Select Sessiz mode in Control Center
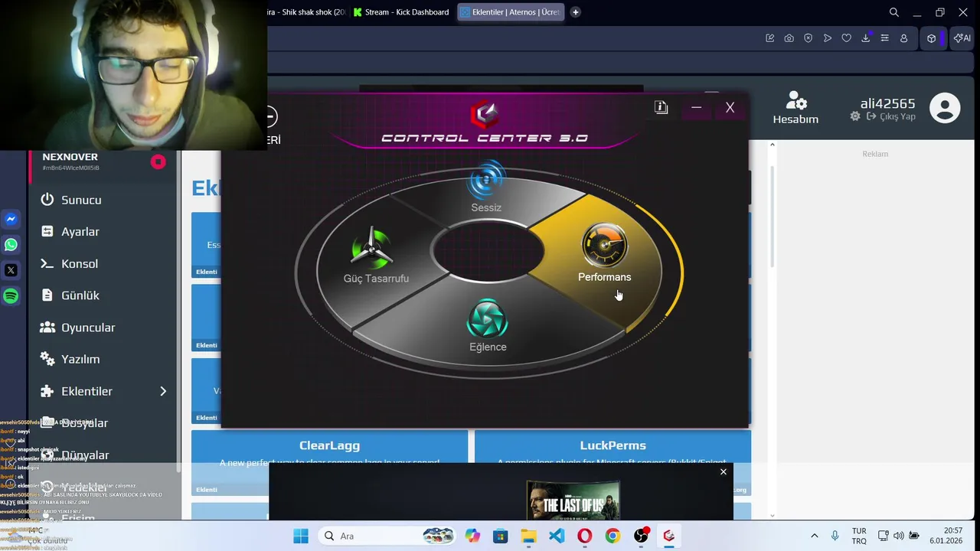Image resolution: width=980 pixels, height=551 pixels. pyautogui.click(x=486, y=187)
